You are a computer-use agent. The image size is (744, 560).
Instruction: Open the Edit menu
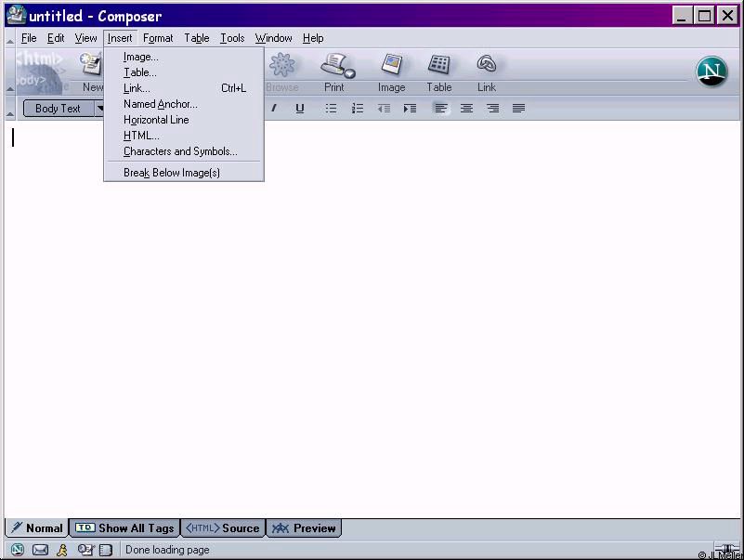click(56, 38)
